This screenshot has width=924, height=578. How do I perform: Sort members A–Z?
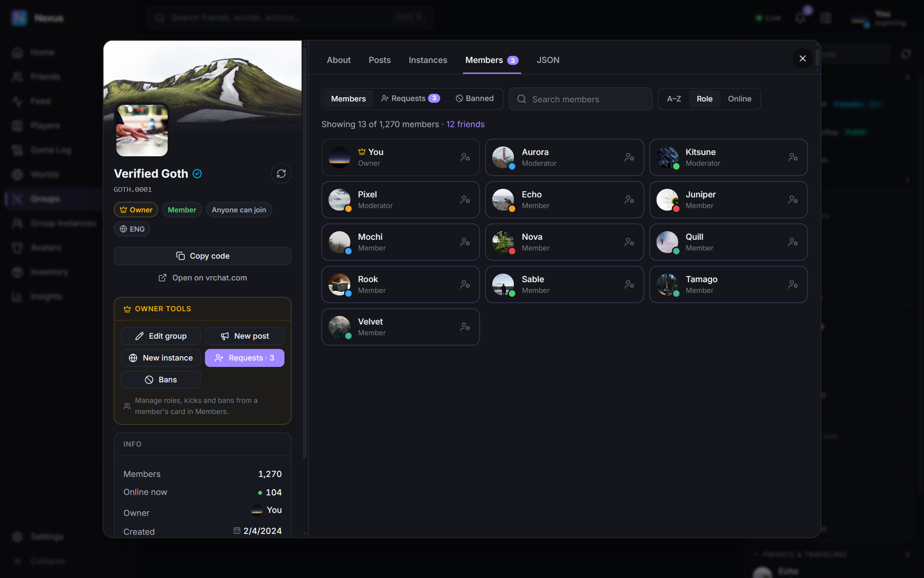point(674,99)
